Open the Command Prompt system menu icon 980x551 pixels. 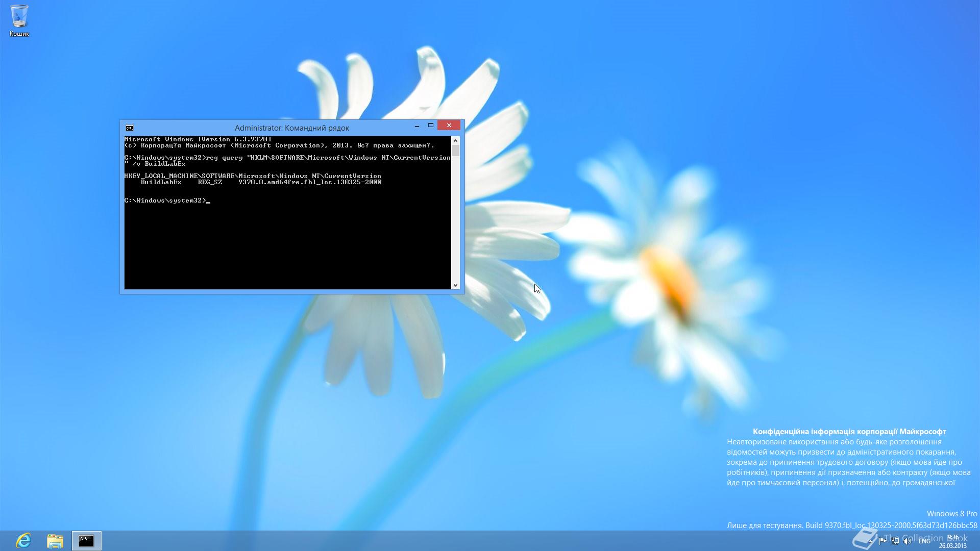[x=130, y=128]
